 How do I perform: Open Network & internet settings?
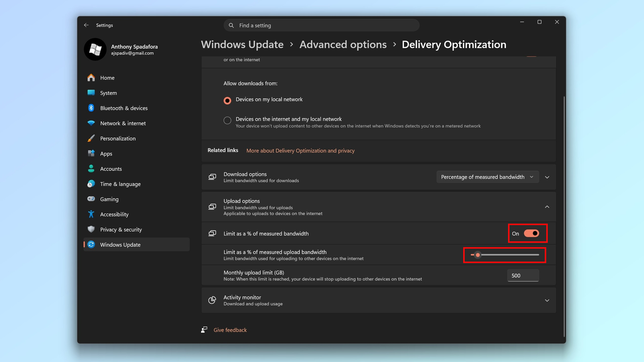[x=123, y=123]
